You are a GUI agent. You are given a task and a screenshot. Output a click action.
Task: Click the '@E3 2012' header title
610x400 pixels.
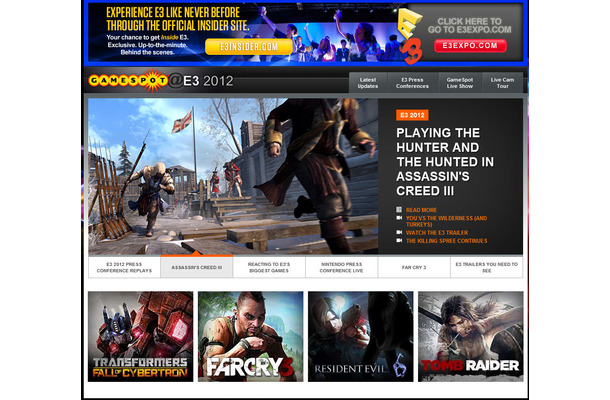click(201, 81)
